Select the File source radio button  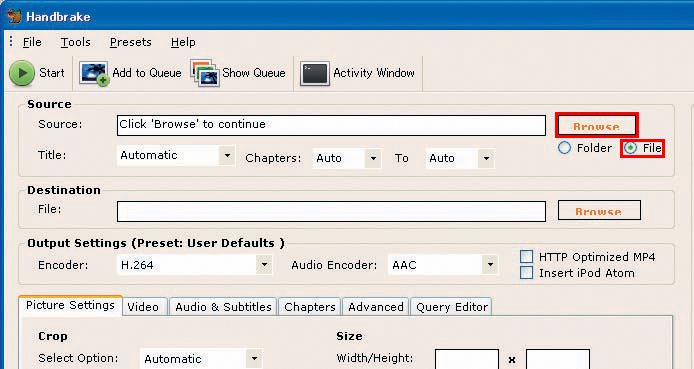coord(630,148)
